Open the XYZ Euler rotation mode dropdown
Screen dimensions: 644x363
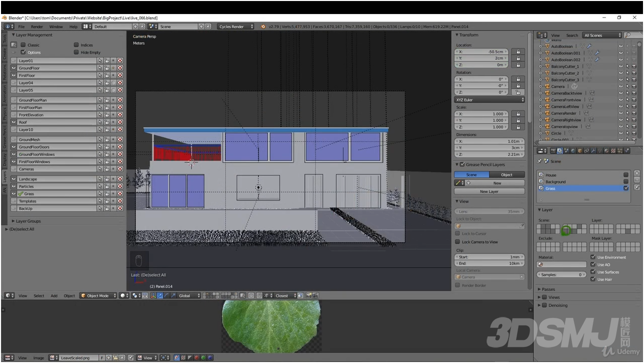click(490, 100)
